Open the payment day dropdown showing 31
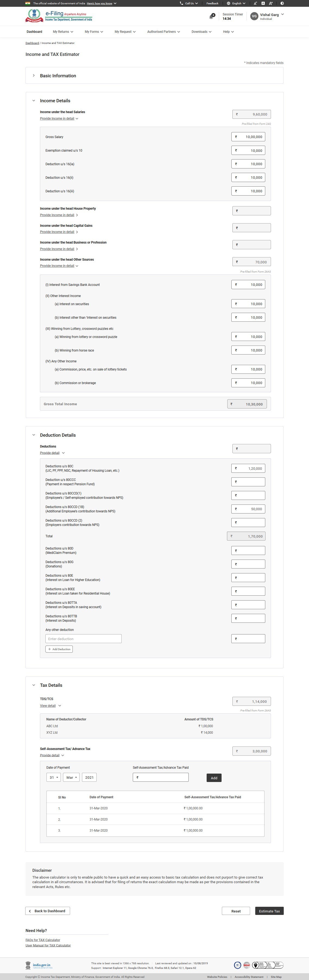The image size is (309, 980). tap(53, 777)
